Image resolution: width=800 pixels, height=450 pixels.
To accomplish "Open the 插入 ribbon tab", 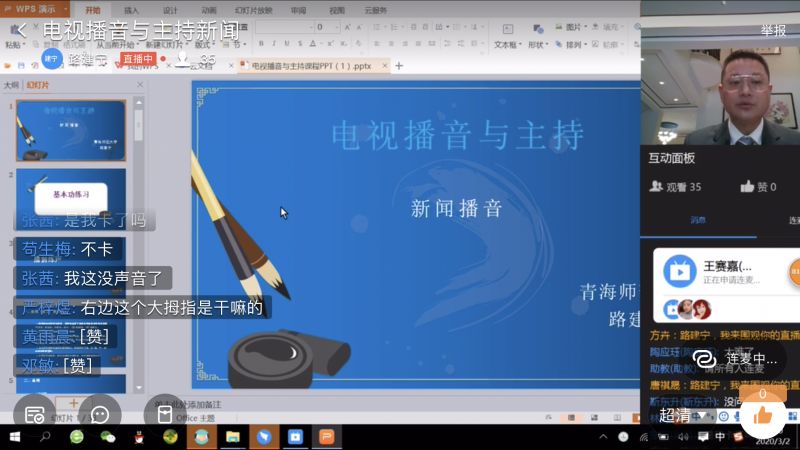I will (x=131, y=10).
